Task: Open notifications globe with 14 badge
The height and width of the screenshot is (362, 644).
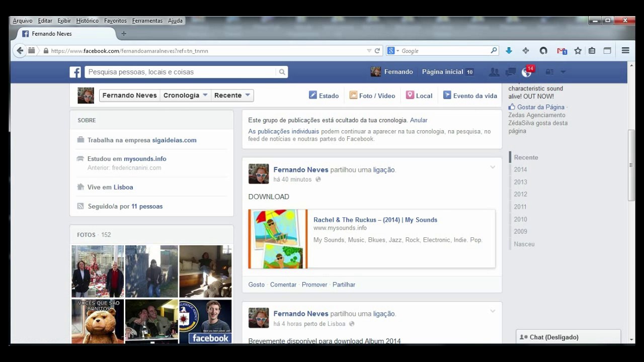Action: [527, 72]
